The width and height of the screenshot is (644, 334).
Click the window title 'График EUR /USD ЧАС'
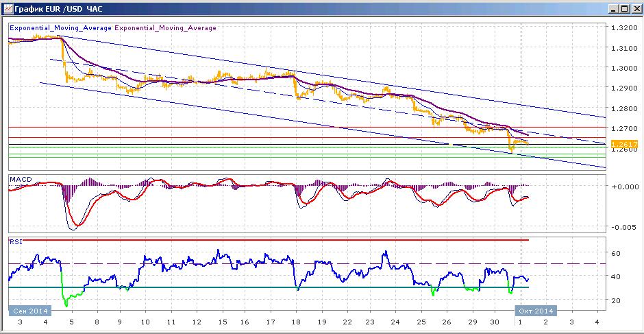coord(59,9)
